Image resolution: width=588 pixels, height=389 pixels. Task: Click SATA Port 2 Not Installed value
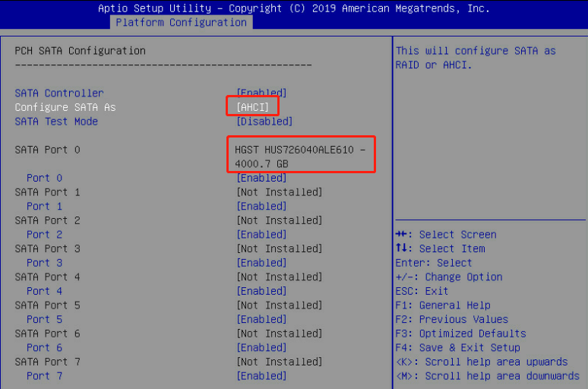coord(280,220)
